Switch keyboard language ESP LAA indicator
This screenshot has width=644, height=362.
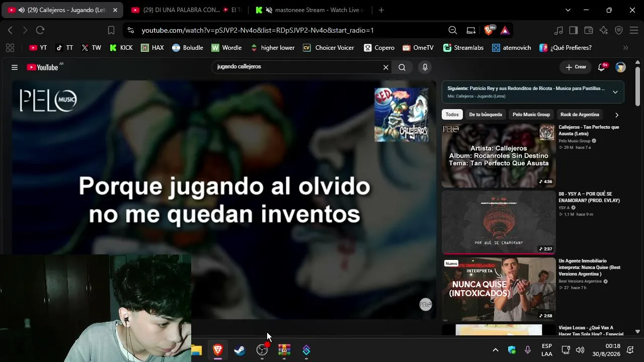click(x=547, y=350)
